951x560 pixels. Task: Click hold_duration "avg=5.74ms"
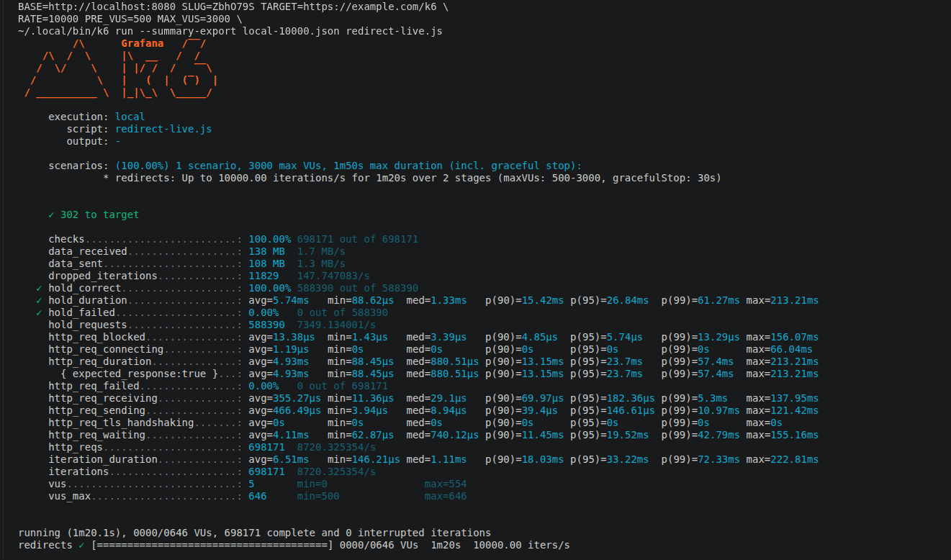click(279, 300)
